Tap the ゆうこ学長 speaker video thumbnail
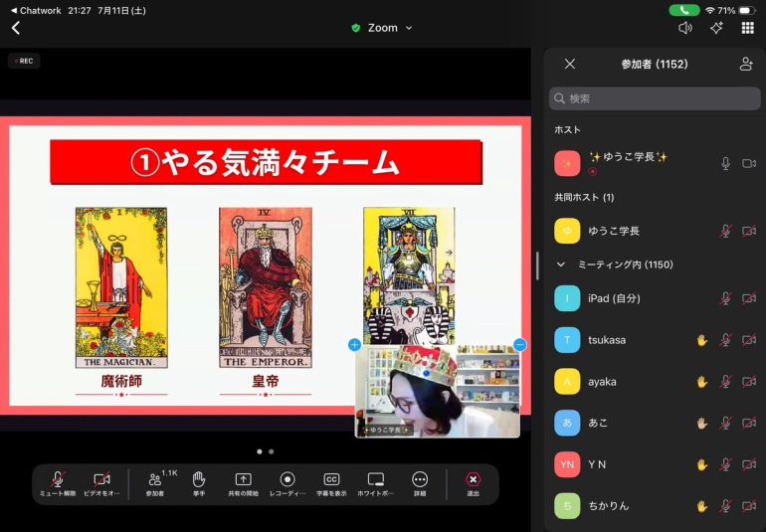The width and height of the screenshot is (766, 532). pyautogui.click(x=438, y=392)
